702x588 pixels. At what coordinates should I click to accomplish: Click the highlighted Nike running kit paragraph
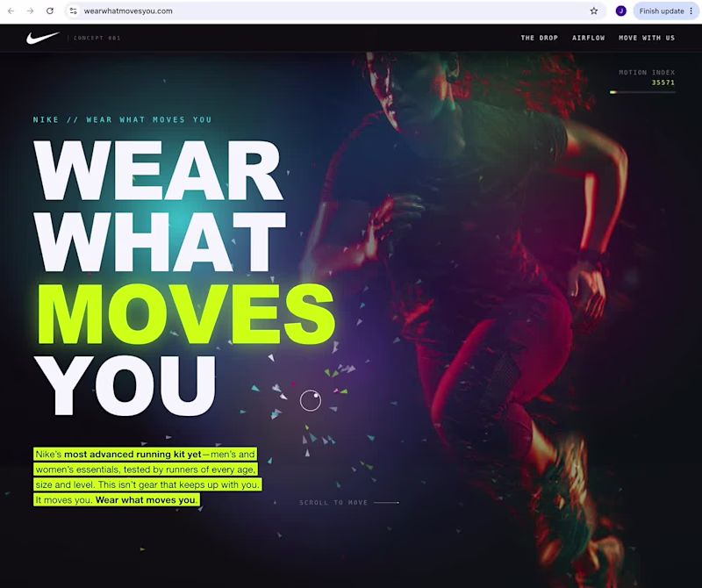[147, 477]
